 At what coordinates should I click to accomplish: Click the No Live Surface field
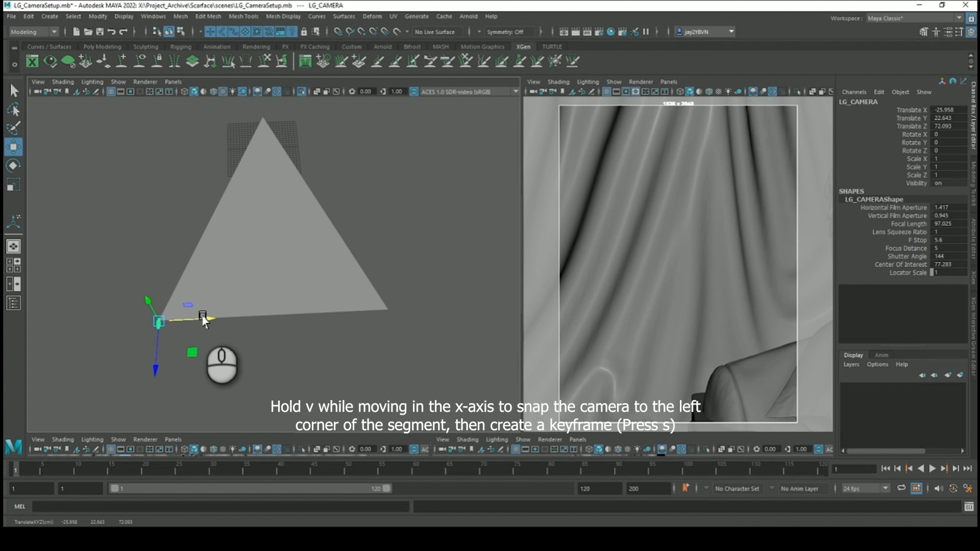tap(435, 32)
